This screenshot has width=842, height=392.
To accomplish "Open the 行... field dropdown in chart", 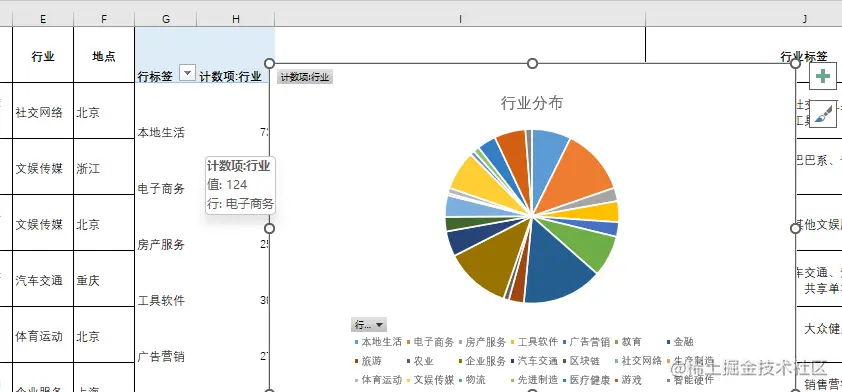I will click(368, 324).
